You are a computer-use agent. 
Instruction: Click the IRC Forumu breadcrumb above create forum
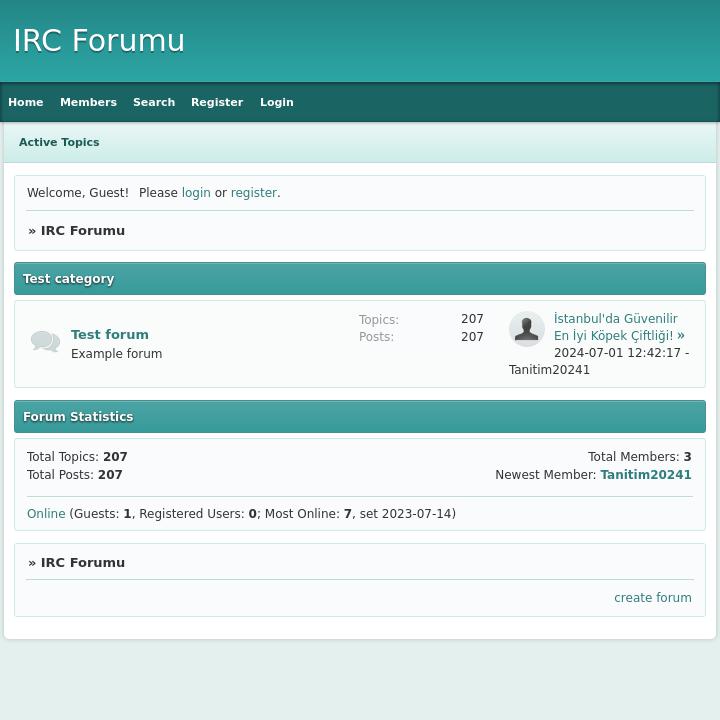coord(83,563)
